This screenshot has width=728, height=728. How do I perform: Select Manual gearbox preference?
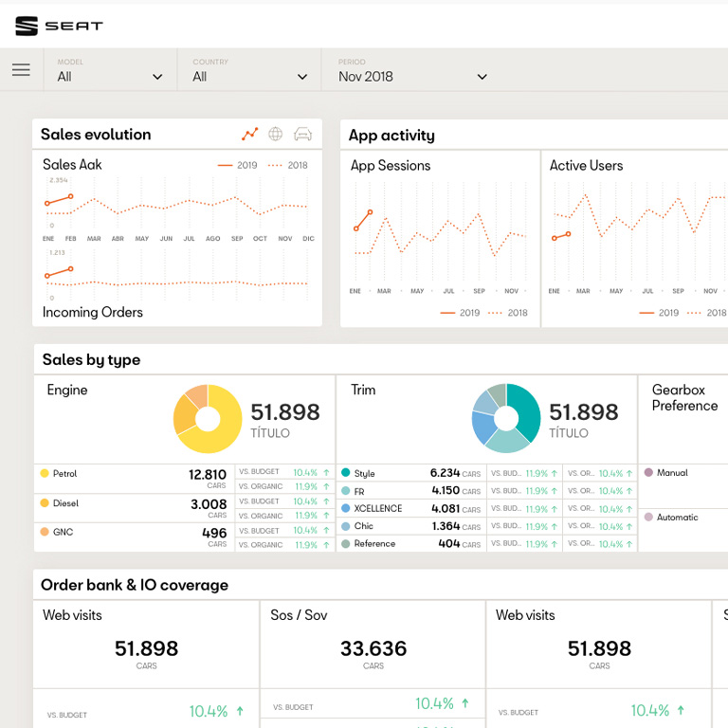[671, 472]
